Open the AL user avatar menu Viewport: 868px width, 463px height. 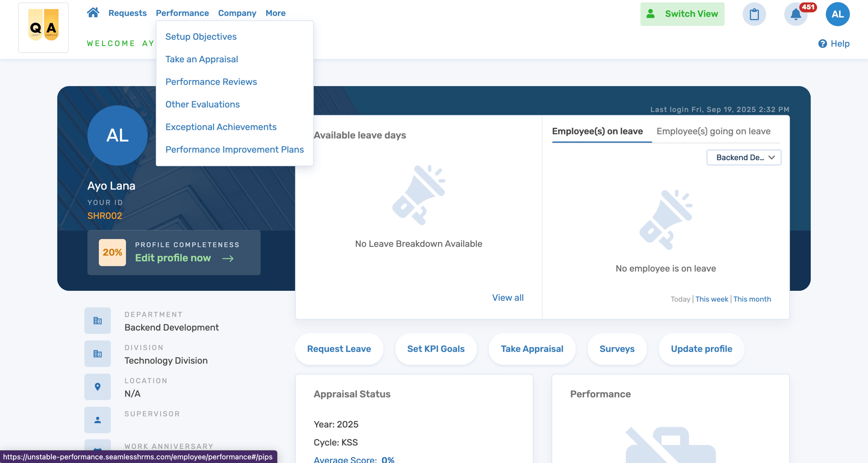click(x=837, y=14)
